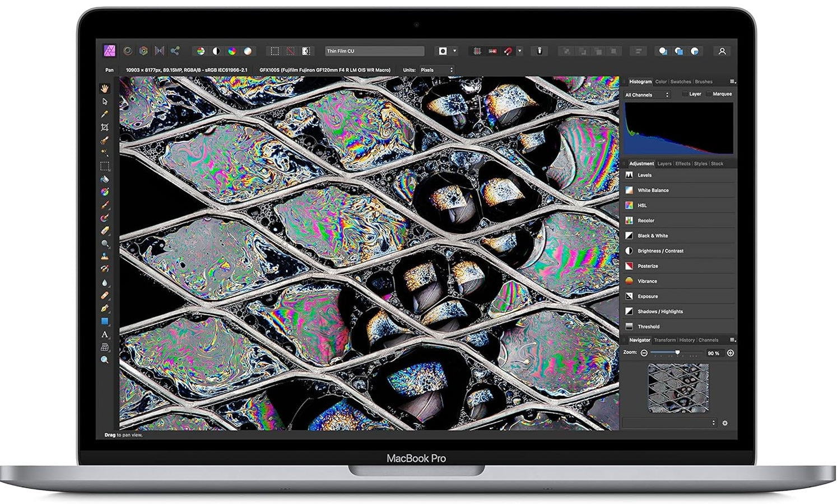Switch to the Layers tab
The width and height of the screenshot is (837, 504).
tap(664, 164)
